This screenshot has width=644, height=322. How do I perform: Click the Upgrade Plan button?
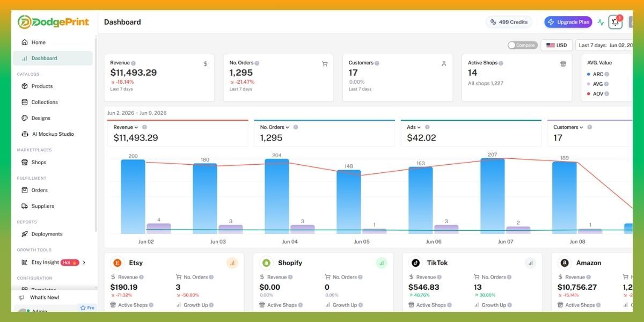[568, 22]
